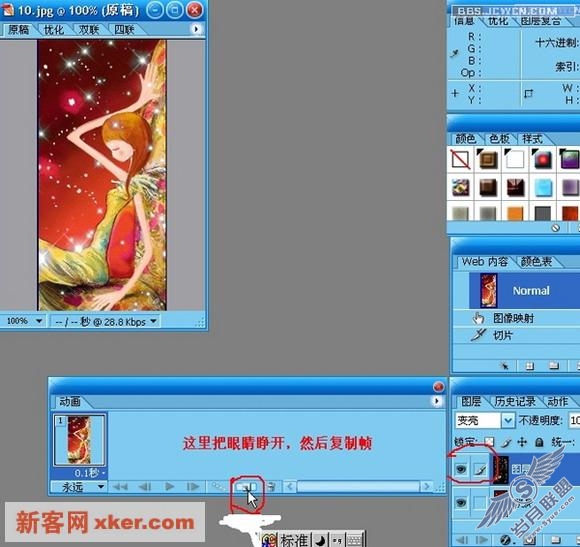Click the 切片 row
The height and width of the screenshot is (547, 580).
[x=516, y=335]
